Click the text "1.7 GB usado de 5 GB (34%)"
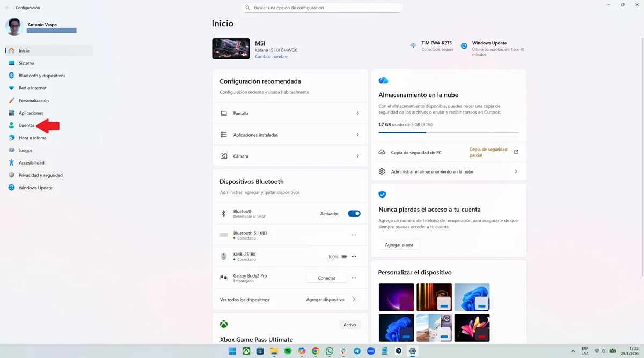 pyautogui.click(x=405, y=125)
